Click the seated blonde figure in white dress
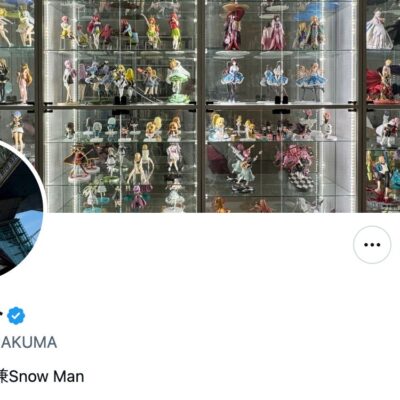Image resolution: width=400 pixels, height=400 pixels. coord(136,168)
